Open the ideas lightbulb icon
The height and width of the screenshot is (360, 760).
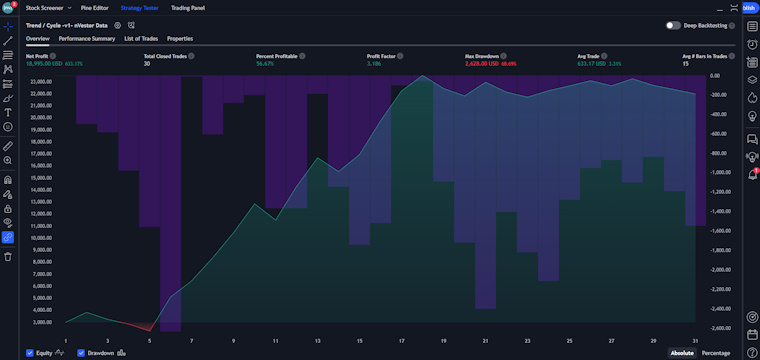pyautogui.click(x=752, y=116)
